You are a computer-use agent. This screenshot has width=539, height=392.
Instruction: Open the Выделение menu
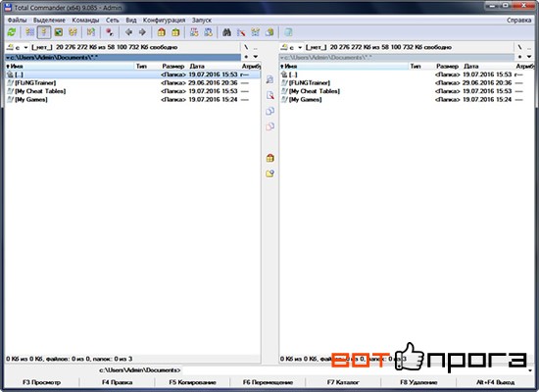click(x=49, y=20)
